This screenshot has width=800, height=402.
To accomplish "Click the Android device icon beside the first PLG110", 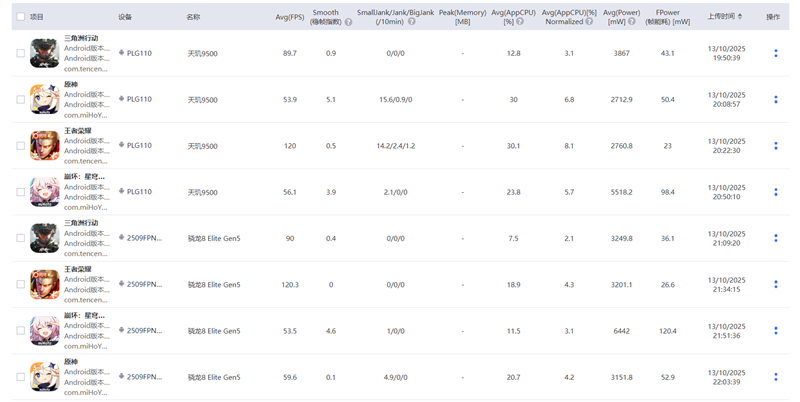I will 121,53.
